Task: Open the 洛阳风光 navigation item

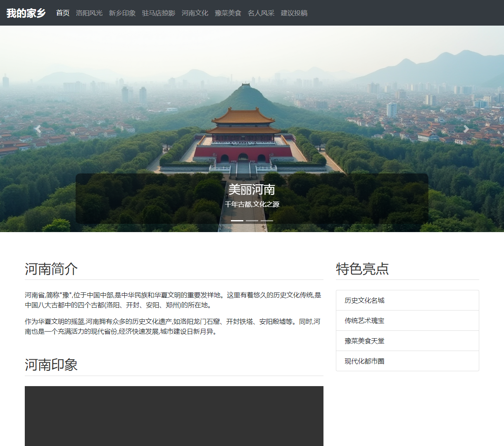Action: pyautogui.click(x=89, y=13)
